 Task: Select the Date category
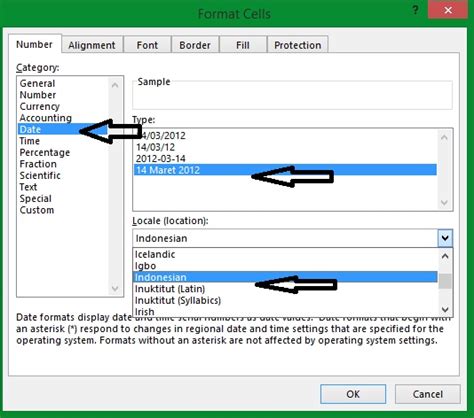(x=63, y=129)
